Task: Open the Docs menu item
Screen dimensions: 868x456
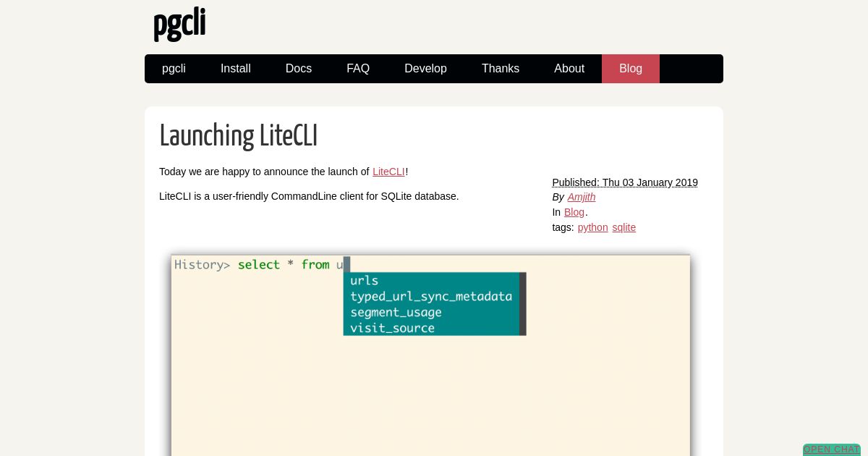Action: click(299, 69)
